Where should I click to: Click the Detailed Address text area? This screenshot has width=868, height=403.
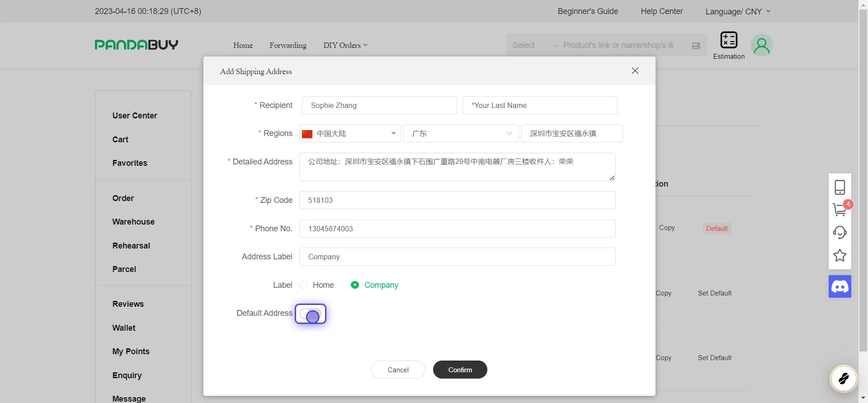458,167
